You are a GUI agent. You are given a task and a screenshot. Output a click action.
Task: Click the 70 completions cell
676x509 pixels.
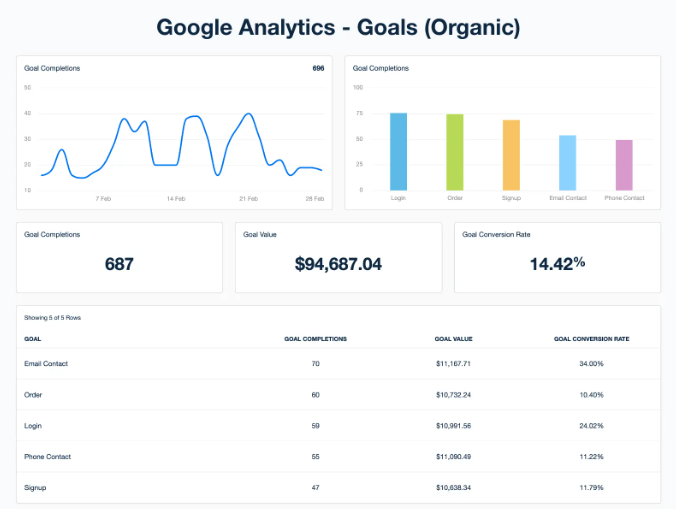tap(316, 364)
